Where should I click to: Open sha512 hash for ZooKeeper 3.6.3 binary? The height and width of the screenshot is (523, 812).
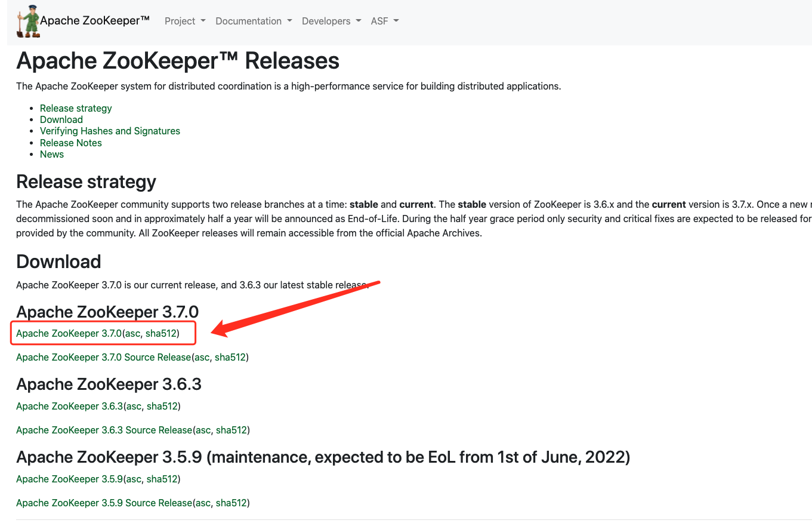click(162, 406)
